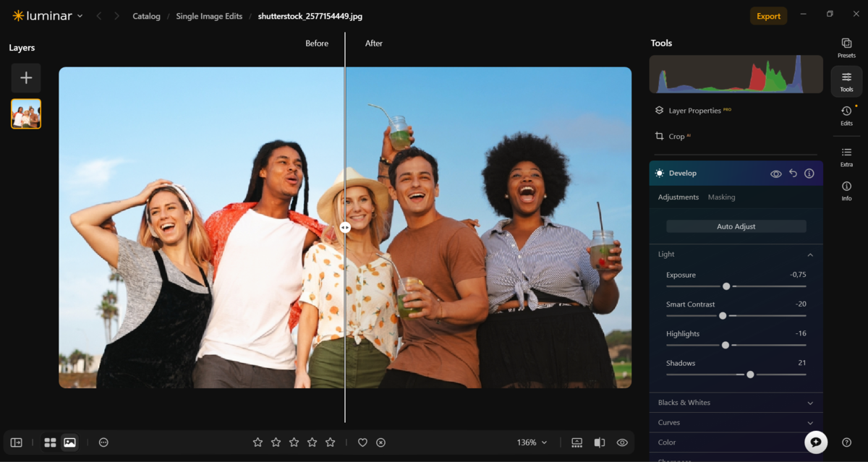
Task: Open help question mark icon
Action: pyautogui.click(x=846, y=442)
